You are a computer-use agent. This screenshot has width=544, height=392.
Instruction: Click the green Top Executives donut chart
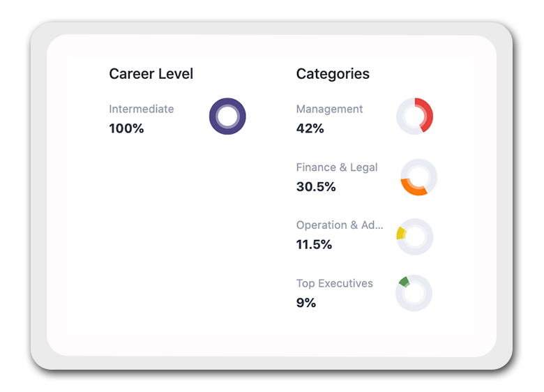click(414, 293)
